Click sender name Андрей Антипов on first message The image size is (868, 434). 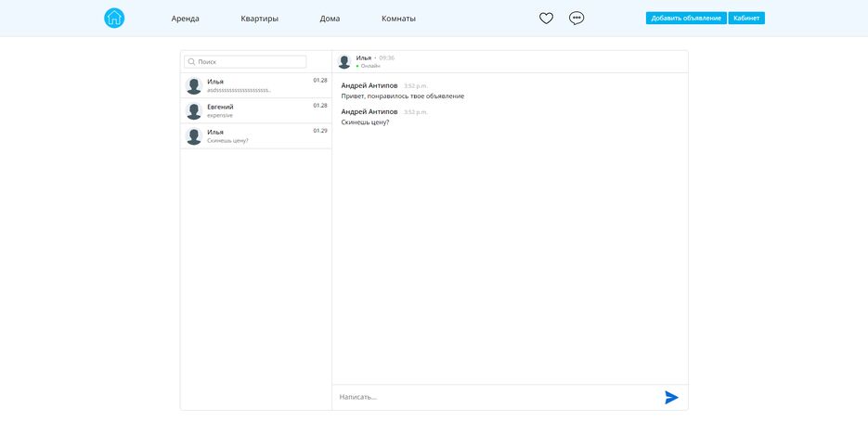tap(369, 85)
